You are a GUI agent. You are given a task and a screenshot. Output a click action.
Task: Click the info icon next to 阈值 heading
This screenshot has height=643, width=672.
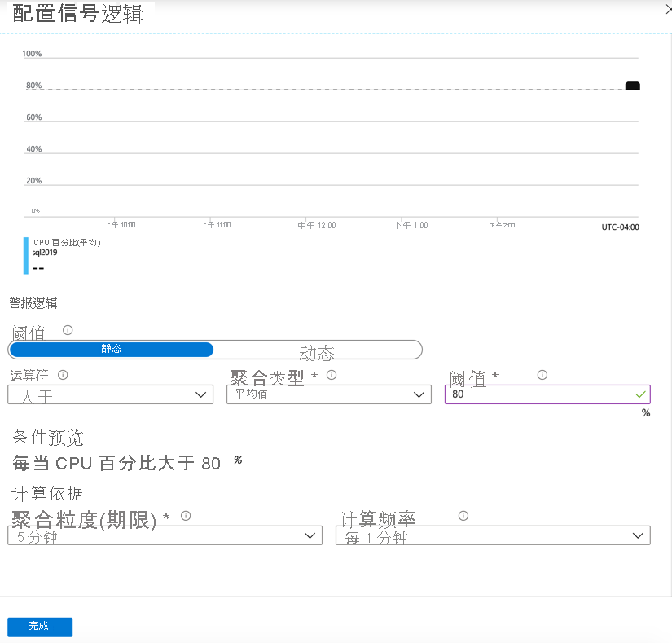tap(66, 329)
